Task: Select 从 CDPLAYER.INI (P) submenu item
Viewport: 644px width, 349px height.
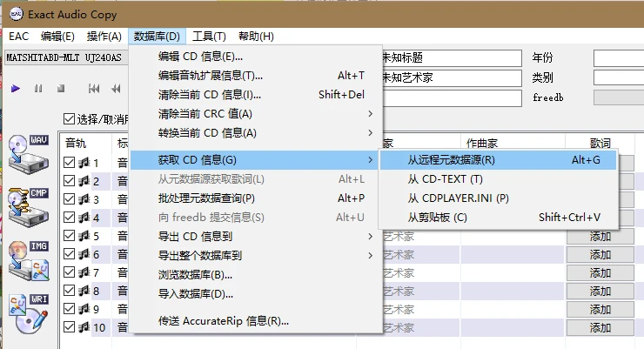Action: pos(498,198)
